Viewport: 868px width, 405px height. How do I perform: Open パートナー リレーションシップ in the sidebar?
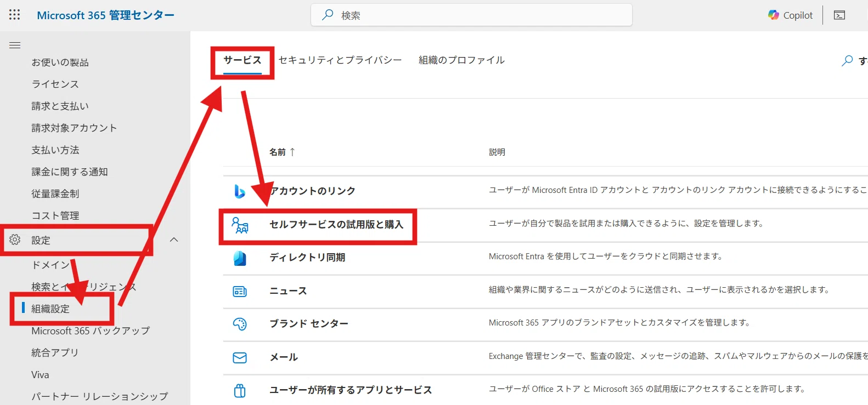pos(100,396)
